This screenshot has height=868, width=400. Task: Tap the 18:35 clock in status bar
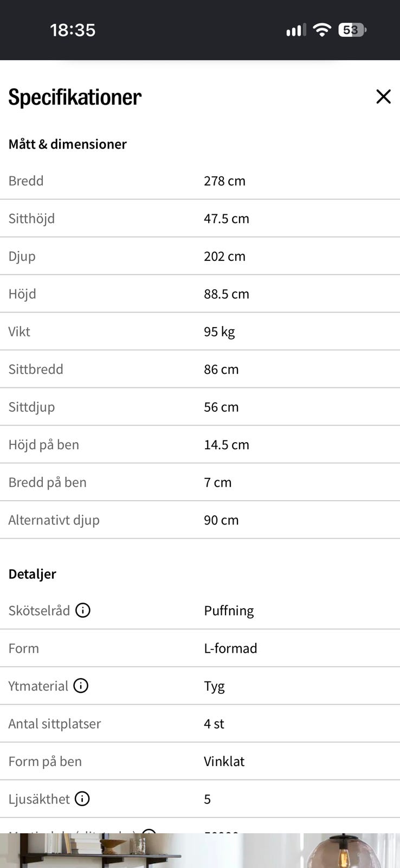[73, 30]
